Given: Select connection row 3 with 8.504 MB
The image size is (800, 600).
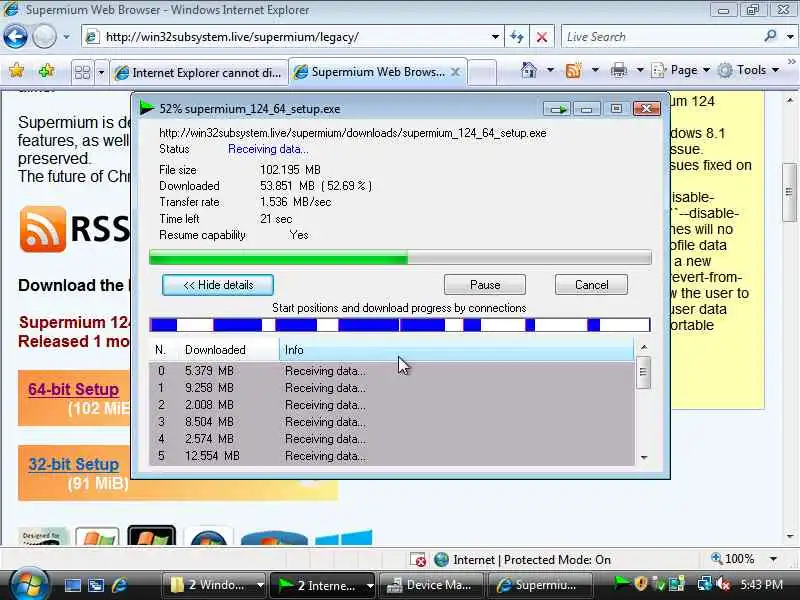Looking at the screenshot, I should [x=391, y=422].
